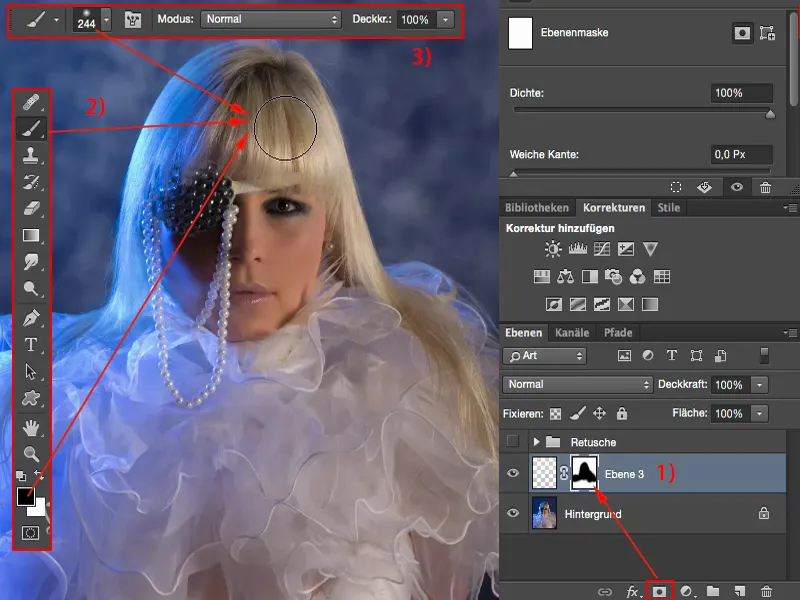Screen dimensions: 800x600
Task: Select the Custom Shape tool
Action: (31, 398)
